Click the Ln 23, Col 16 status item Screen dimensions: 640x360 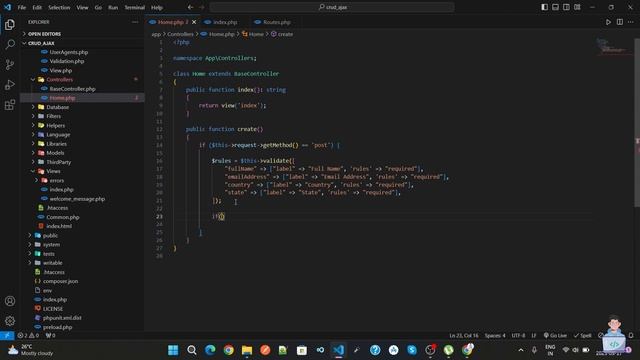click(464, 336)
